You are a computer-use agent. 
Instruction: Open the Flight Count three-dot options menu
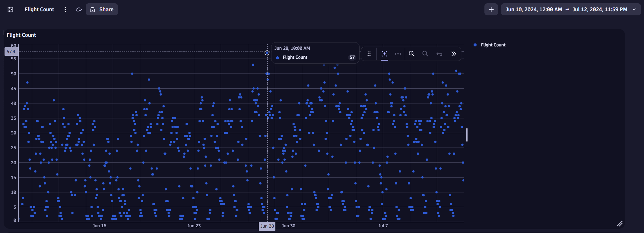(x=65, y=9)
